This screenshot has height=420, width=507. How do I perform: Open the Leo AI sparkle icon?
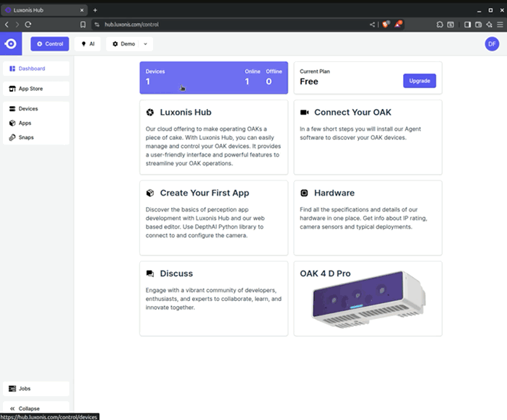[x=489, y=25]
